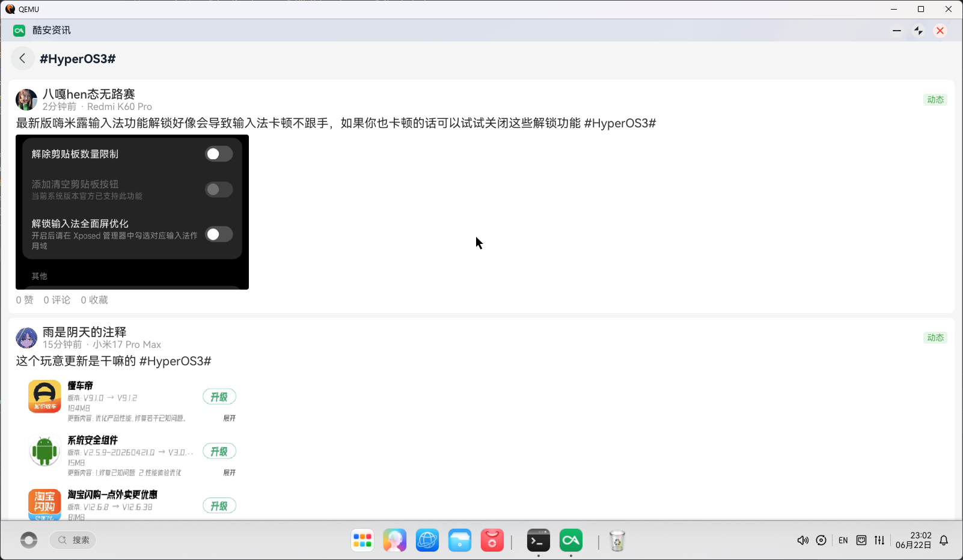Image resolution: width=963 pixels, height=560 pixels.
Task: Click the 15分钟前 timestamp
Action: point(62,344)
